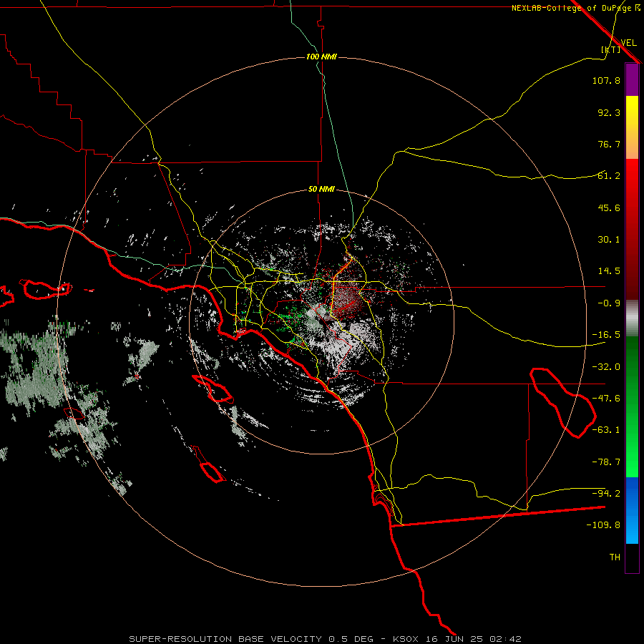Image resolution: width=644 pixels, height=644 pixels.
Task: Click the "[KT]" units label
Action: click(x=610, y=49)
